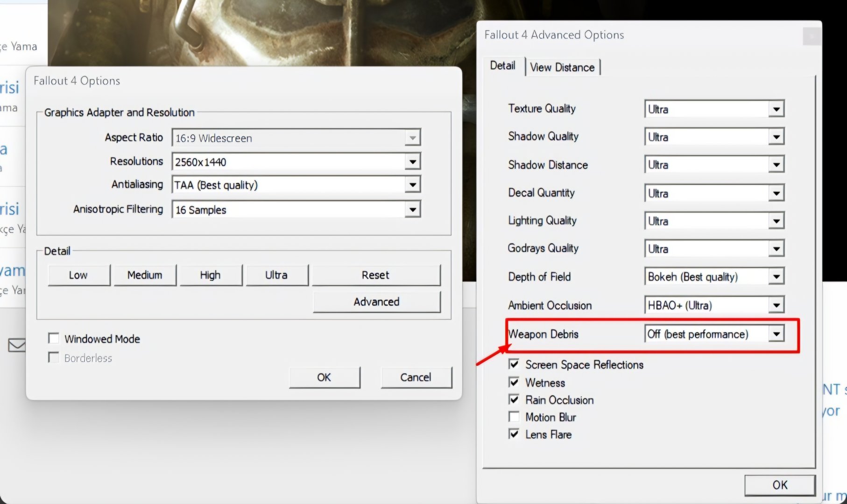Click the Weapon Debris label
This screenshot has height=504, width=847.
(543, 334)
